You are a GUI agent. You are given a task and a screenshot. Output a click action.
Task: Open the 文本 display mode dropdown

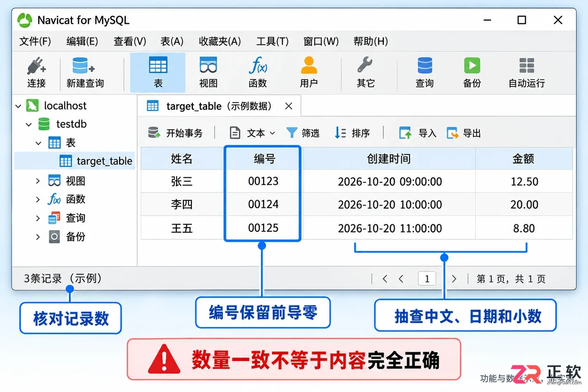coord(252,133)
